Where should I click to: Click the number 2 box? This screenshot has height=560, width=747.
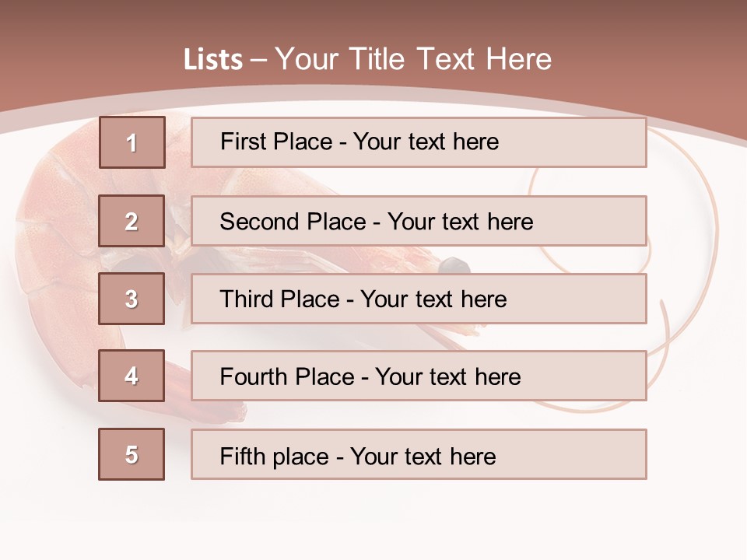click(132, 221)
